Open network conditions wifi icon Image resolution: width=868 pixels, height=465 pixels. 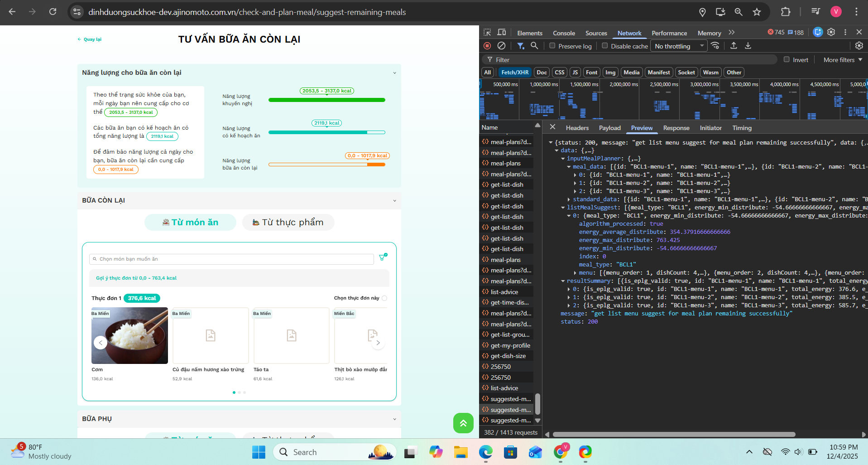[x=715, y=46]
